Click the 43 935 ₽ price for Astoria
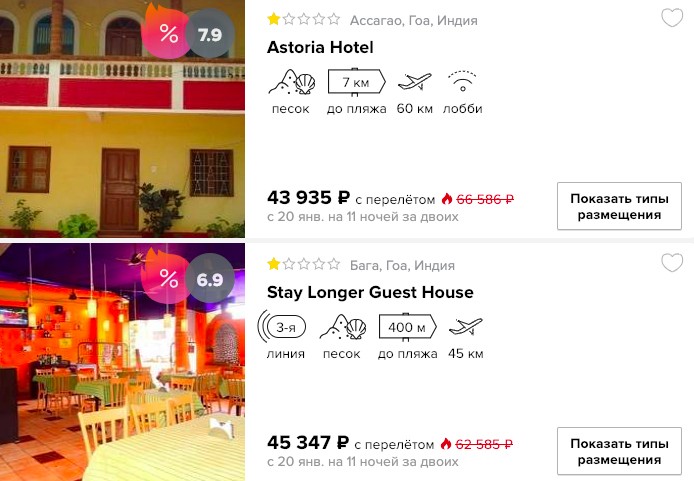The image size is (694, 481). click(308, 198)
